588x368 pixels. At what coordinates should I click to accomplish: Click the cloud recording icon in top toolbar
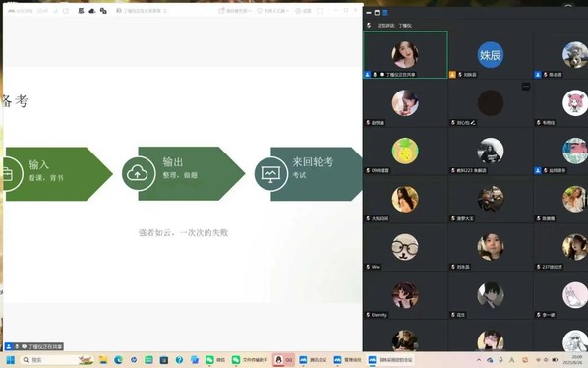(x=91, y=11)
